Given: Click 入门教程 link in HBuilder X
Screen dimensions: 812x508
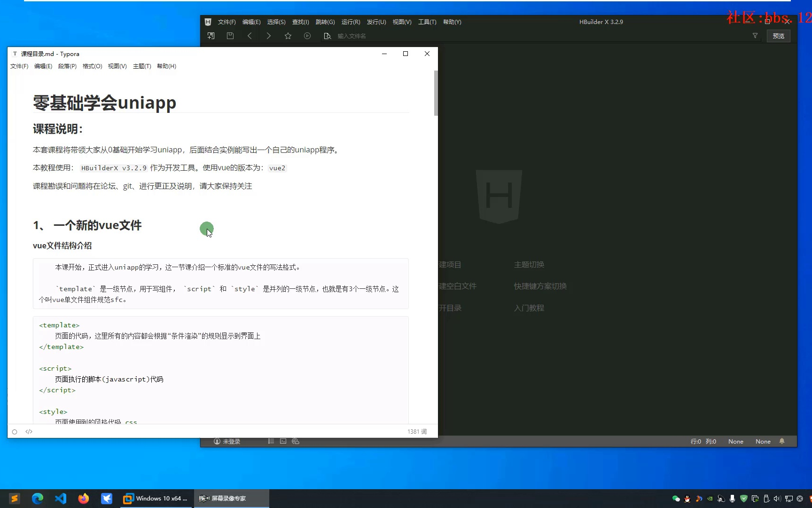Looking at the screenshot, I should (x=529, y=308).
